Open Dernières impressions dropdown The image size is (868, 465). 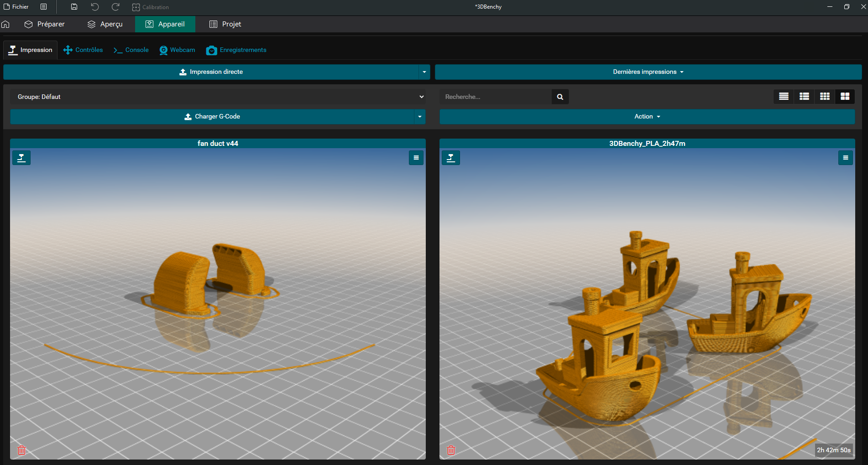pyautogui.click(x=648, y=72)
